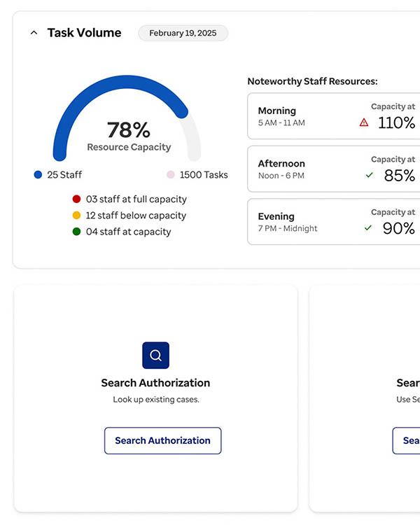Click the red warning triangle for Morning

(363, 122)
